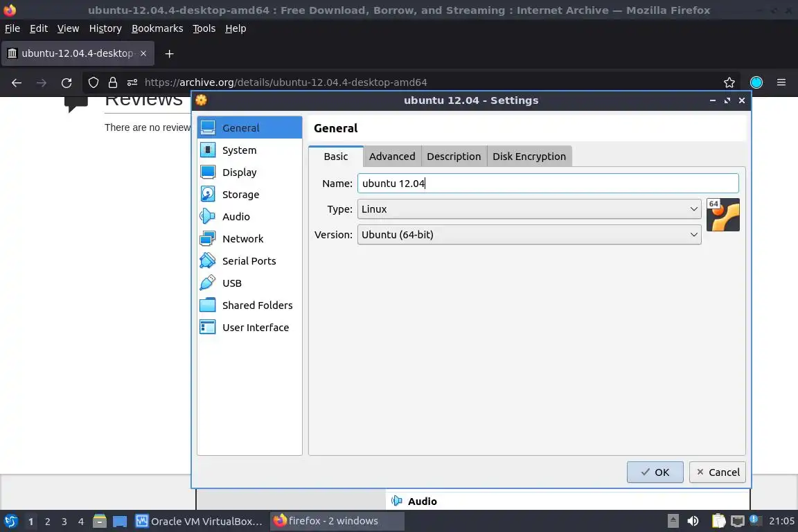Close the ubuntu-12.04.4-desktop tab
This screenshot has height=532, width=798.
(x=143, y=53)
